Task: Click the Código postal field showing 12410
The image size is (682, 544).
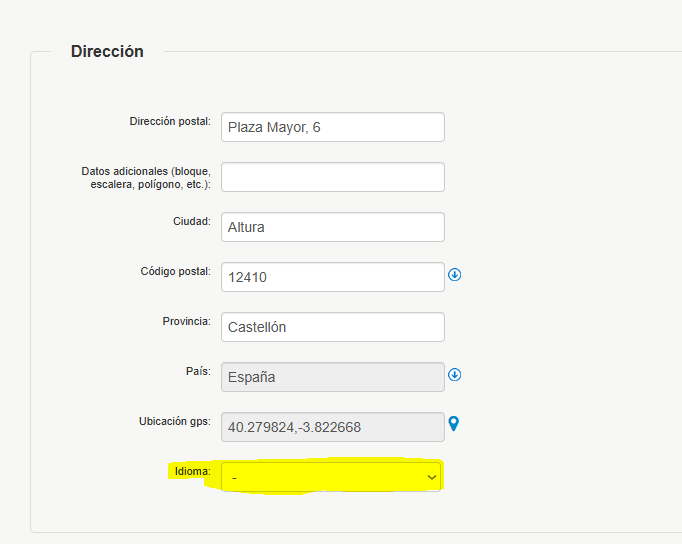Action: click(x=333, y=277)
